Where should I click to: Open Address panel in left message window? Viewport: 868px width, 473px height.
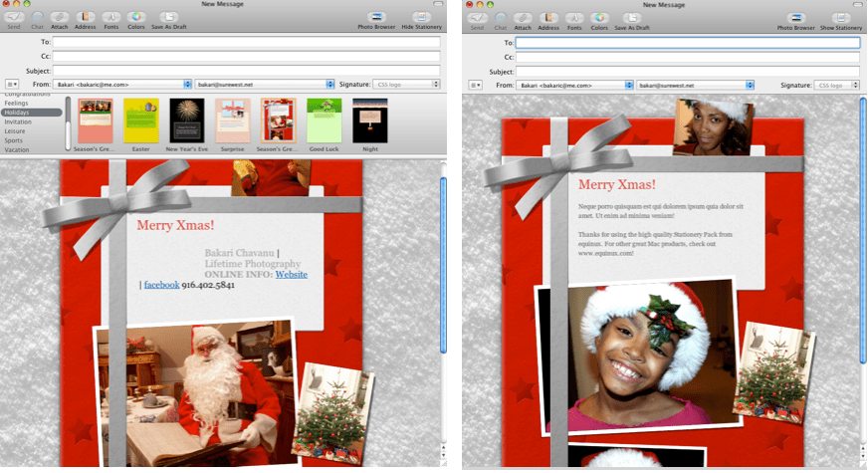[86, 19]
